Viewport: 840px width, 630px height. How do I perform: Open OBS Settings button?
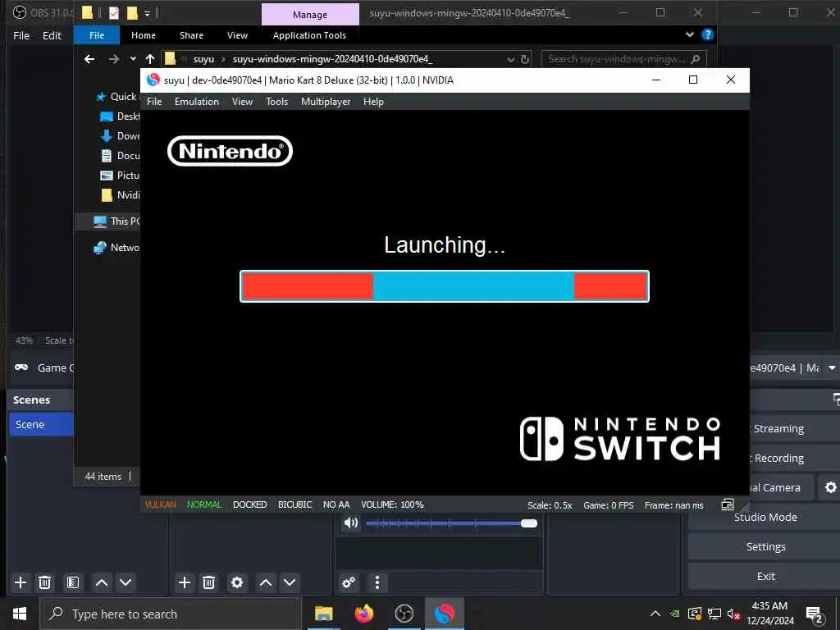(x=765, y=546)
